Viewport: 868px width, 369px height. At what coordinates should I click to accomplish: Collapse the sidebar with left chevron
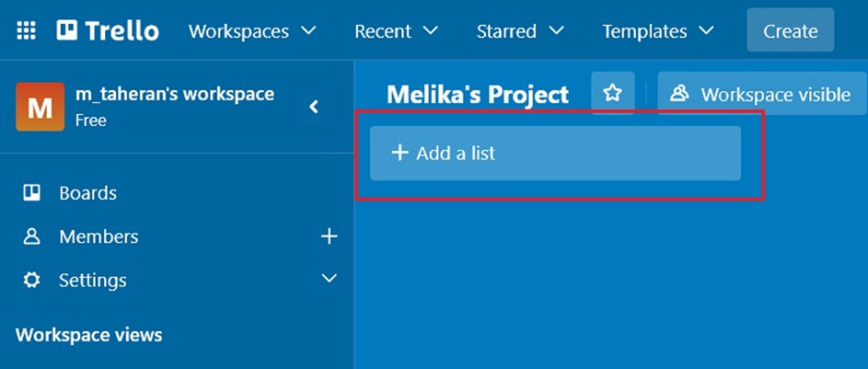coord(314,107)
